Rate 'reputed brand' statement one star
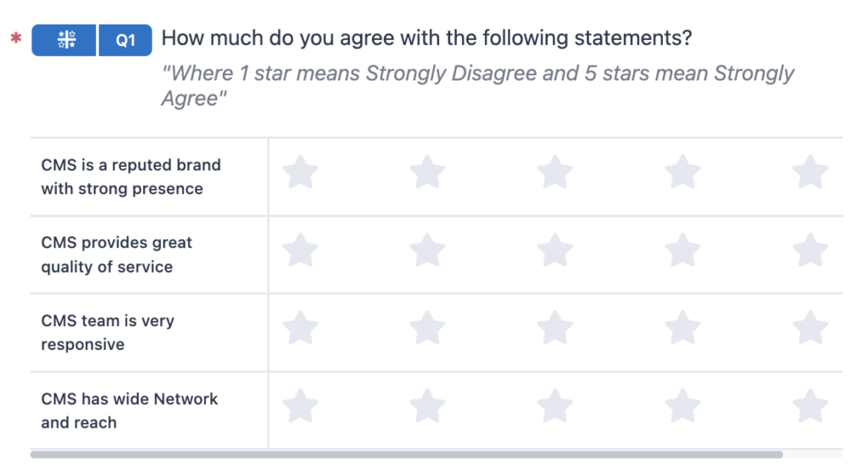 pos(300,173)
